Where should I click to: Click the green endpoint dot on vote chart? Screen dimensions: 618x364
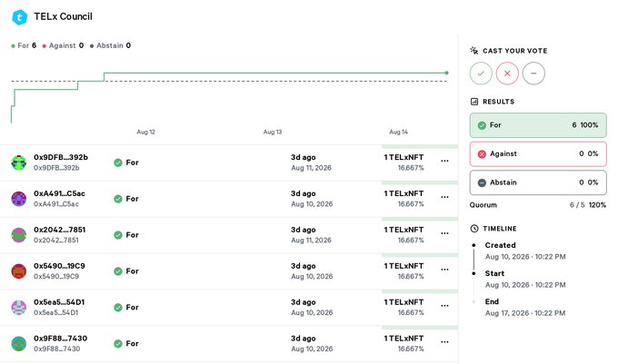tap(446, 73)
